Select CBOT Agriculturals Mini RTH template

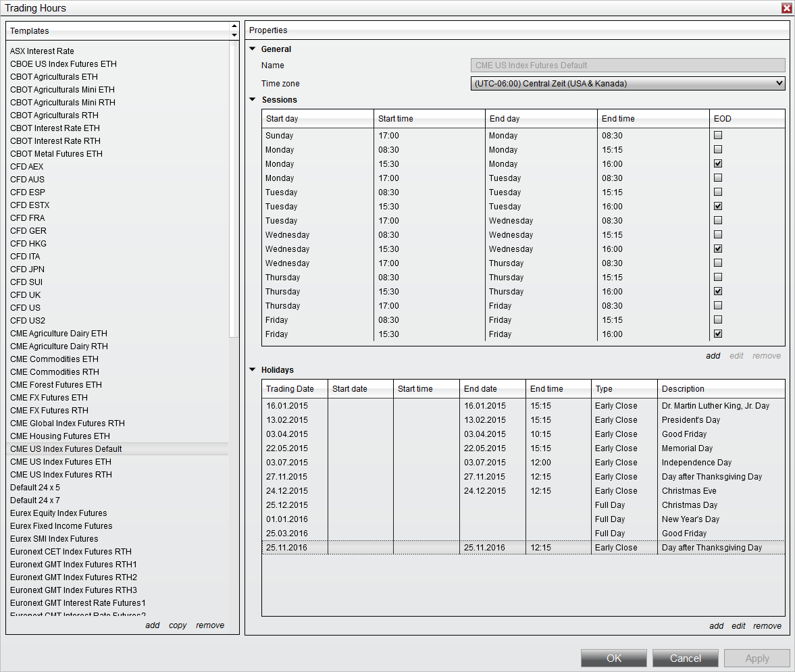[x=117, y=103]
